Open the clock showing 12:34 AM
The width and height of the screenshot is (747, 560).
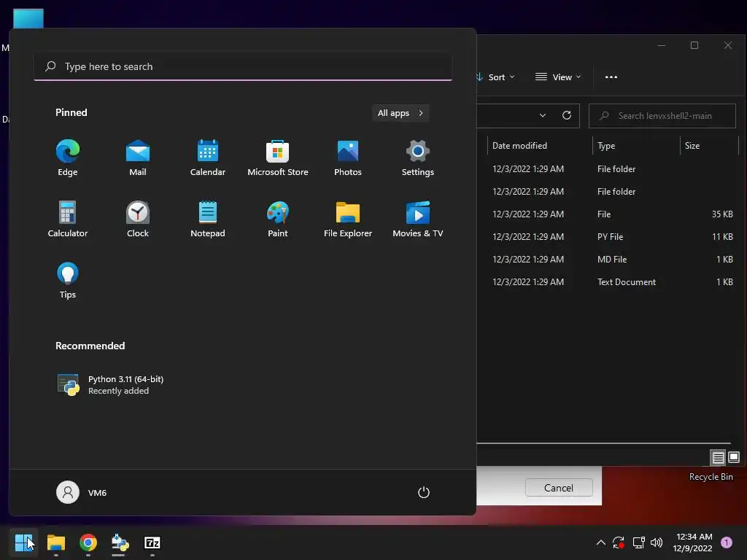(x=693, y=542)
